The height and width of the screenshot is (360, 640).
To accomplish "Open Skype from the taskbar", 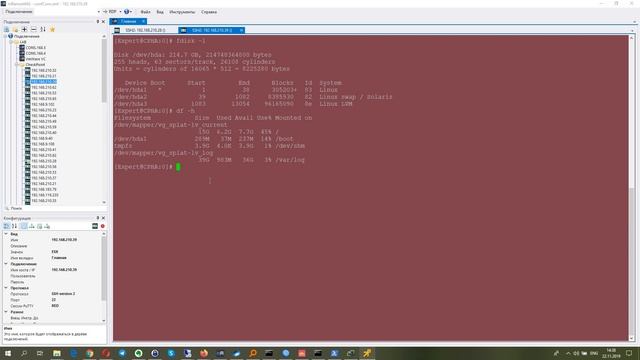I will coord(171,353).
